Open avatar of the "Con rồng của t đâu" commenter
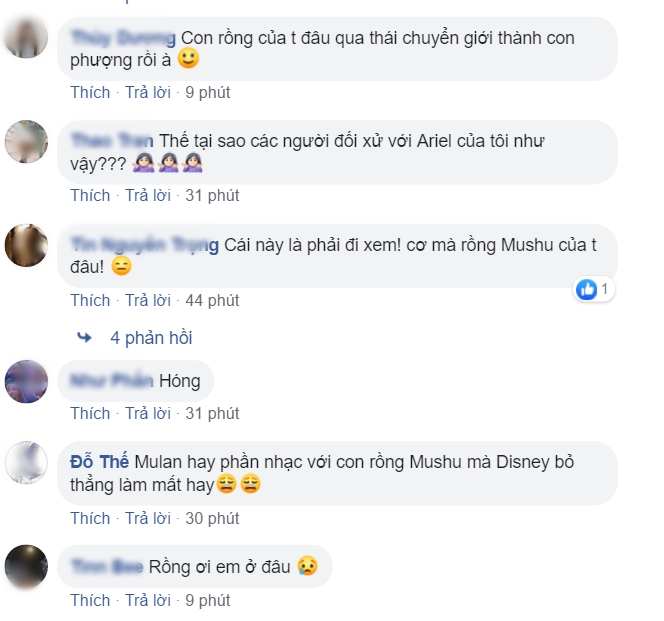The width and height of the screenshot is (664, 621). point(26,39)
